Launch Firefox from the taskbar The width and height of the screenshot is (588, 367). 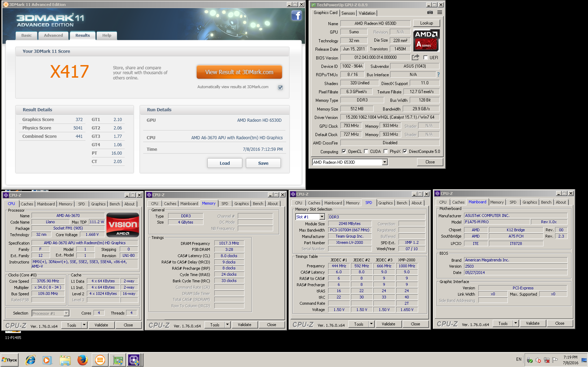click(x=82, y=360)
